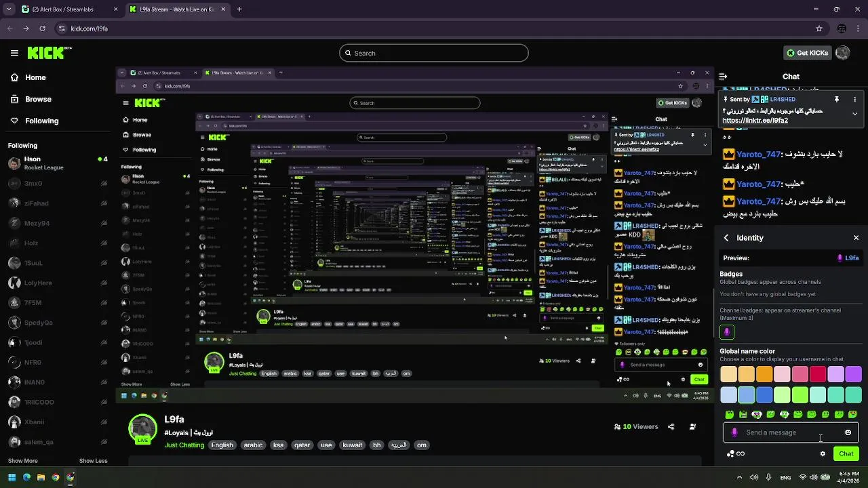Pick the light pink name color
The height and width of the screenshot is (488, 868).
[782, 374]
